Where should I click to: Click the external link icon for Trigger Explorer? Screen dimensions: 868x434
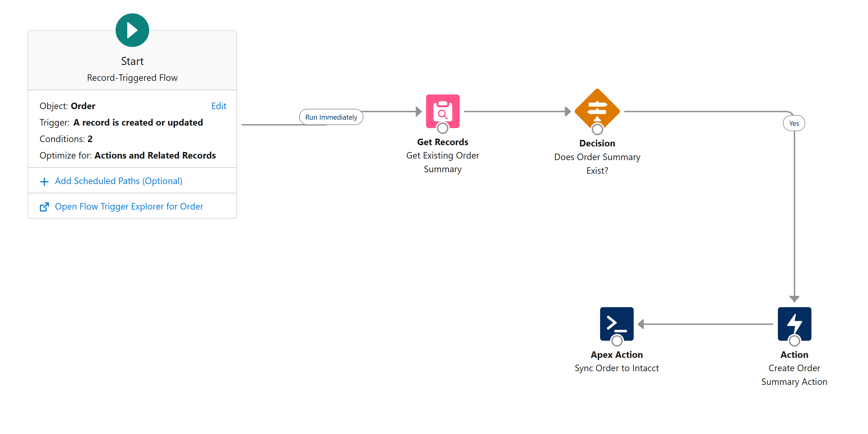point(44,207)
